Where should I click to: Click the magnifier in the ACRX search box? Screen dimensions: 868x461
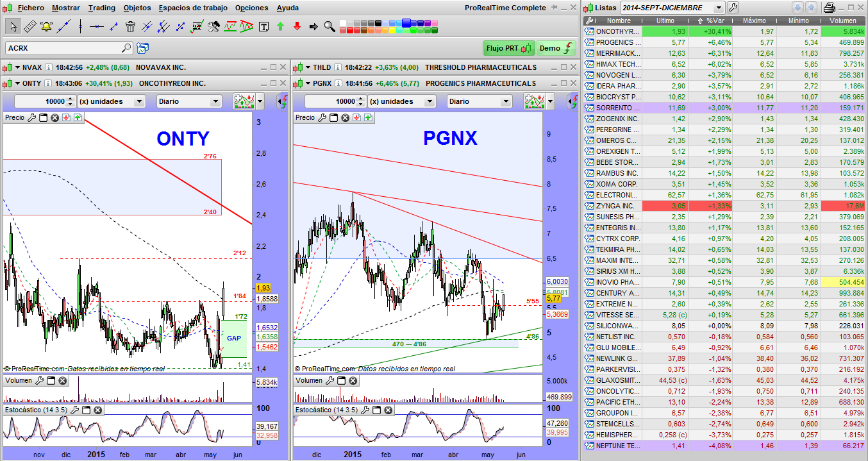(126, 47)
